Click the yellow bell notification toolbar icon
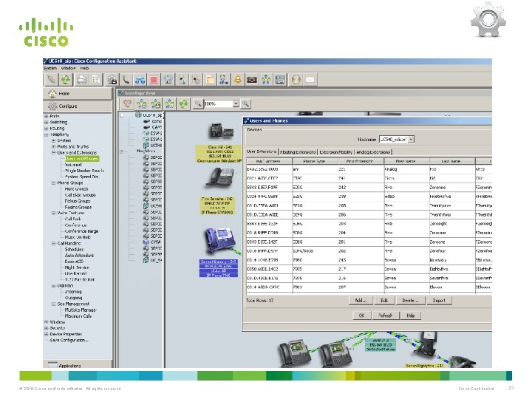Image resolution: width=532 pixels, height=399 pixels. (x=238, y=80)
